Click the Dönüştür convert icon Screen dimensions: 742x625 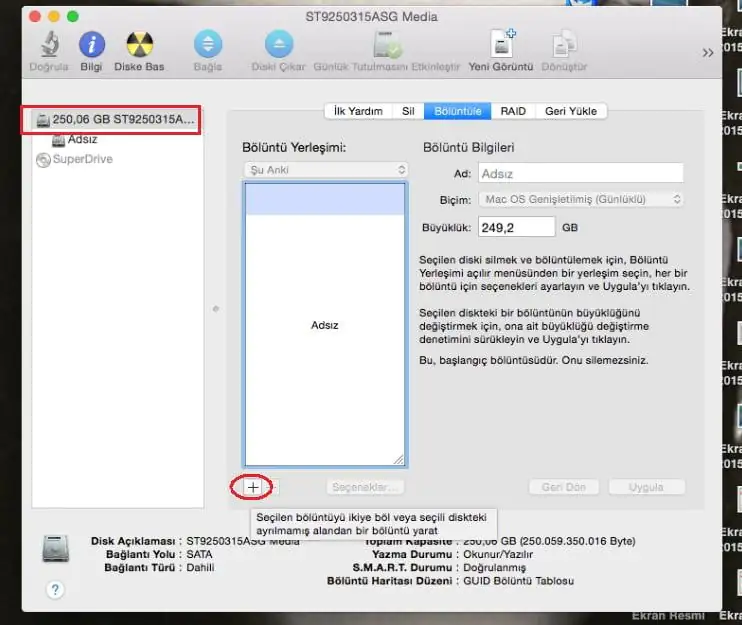pyautogui.click(x=565, y=44)
